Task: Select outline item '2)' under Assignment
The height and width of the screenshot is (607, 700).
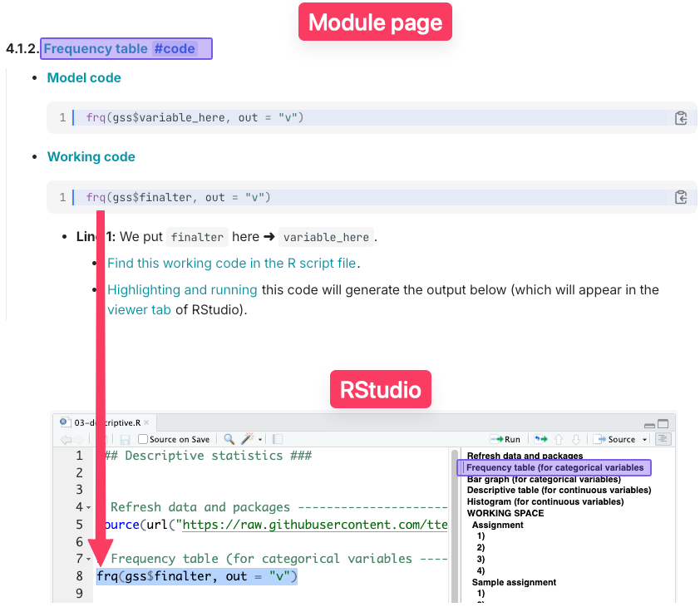Action: (481, 548)
